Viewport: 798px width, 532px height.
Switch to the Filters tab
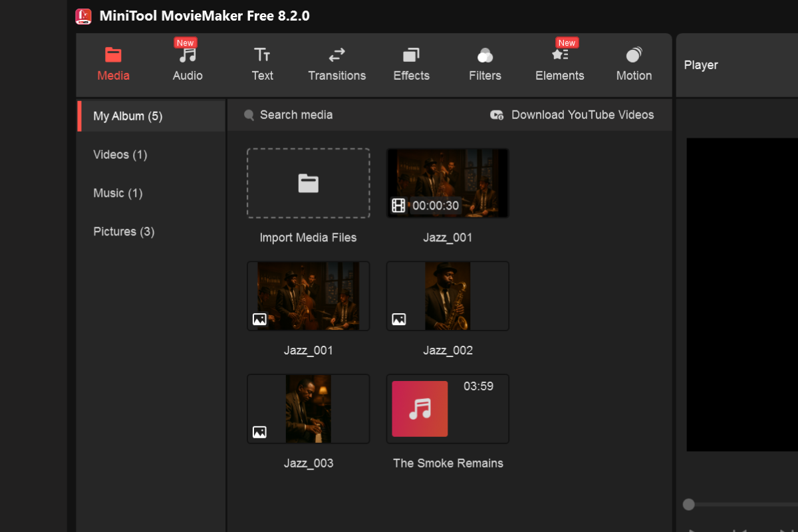coord(485,65)
